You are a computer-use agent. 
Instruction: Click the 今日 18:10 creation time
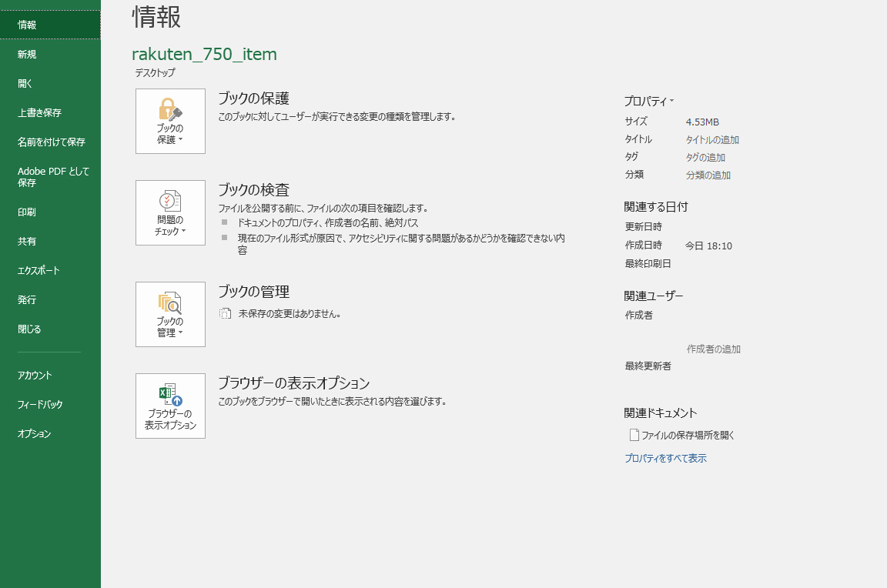click(x=709, y=246)
